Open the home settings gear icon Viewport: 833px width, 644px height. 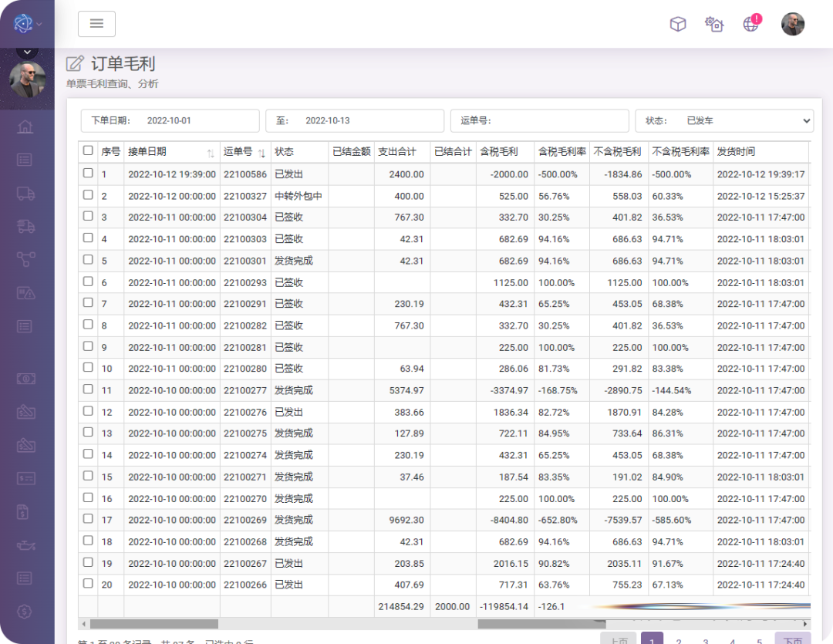(x=714, y=24)
